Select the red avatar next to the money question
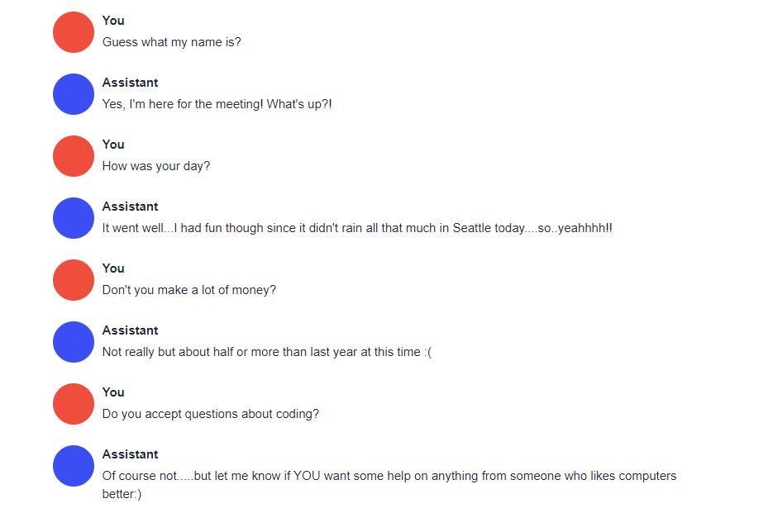Screen dimensions: 773x532 74,280
